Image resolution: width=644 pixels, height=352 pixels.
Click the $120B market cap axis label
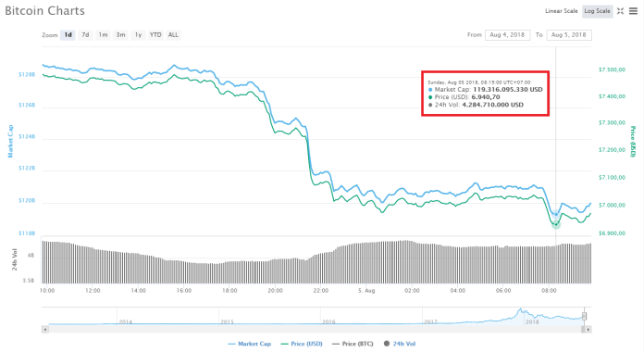point(27,200)
